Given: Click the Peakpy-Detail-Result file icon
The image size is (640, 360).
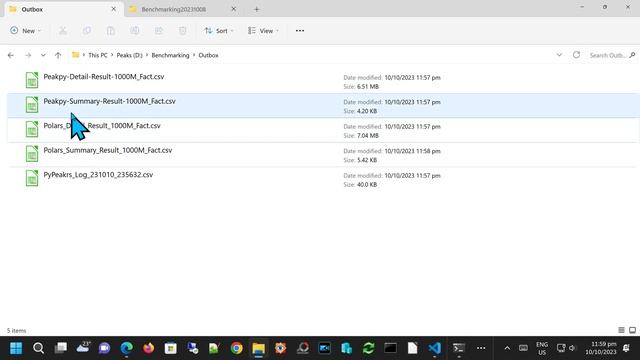Looking at the screenshot, I should point(32,80).
